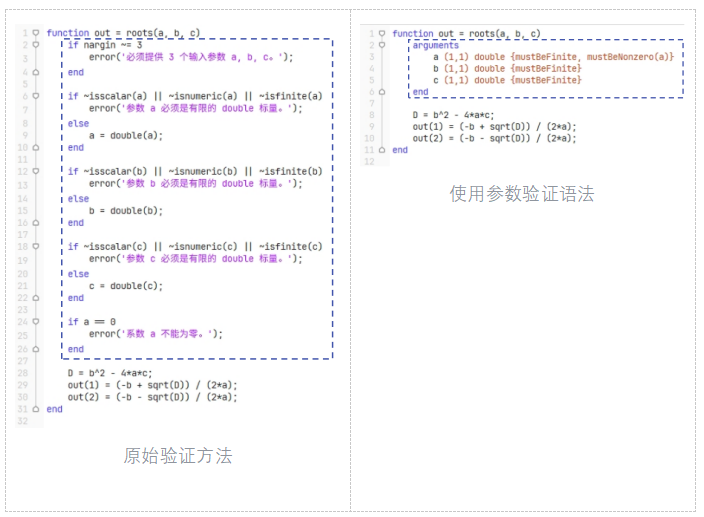This screenshot has width=704, height=517.
Task: Fold the isscalar(c) if block on line 18
Action: (36, 246)
